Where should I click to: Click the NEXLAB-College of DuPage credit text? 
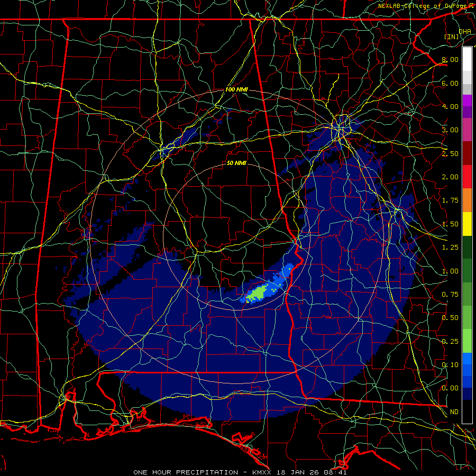tap(423, 6)
